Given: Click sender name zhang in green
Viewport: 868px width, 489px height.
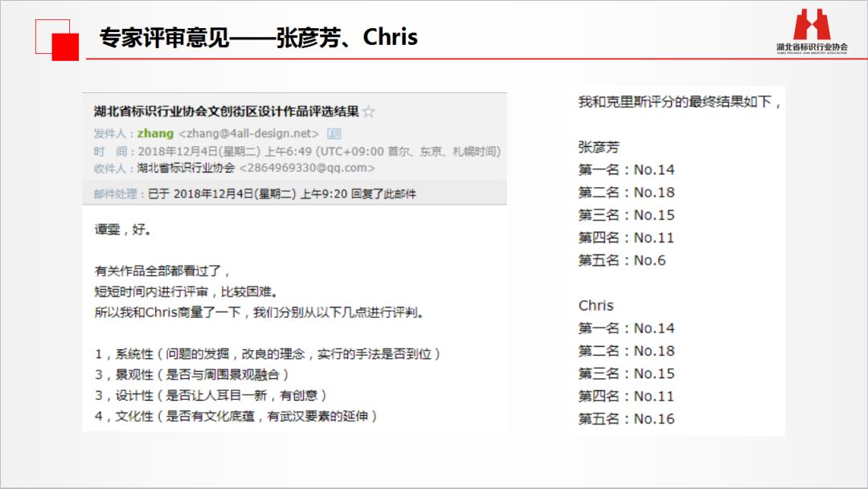Looking at the screenshot, I should pos(155,133).
